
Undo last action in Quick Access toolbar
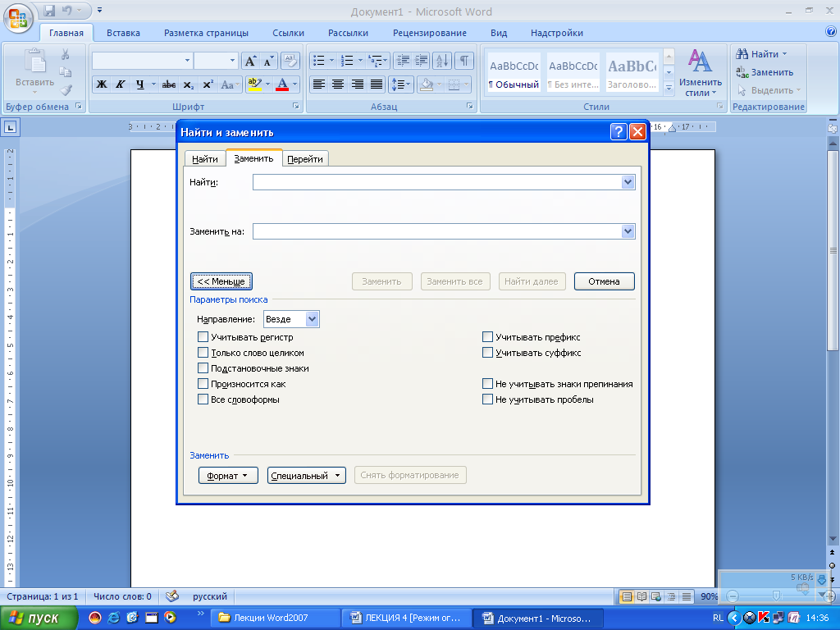coord(66,10)
